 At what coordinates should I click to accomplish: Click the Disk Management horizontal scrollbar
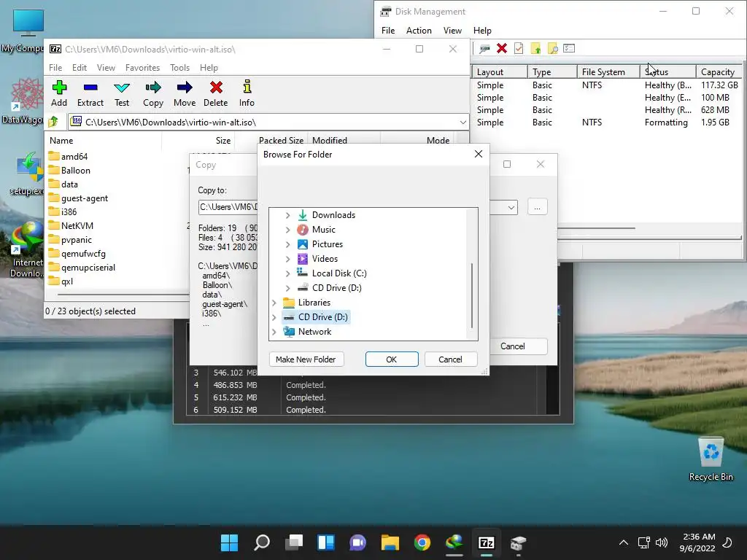pos(596,228)
